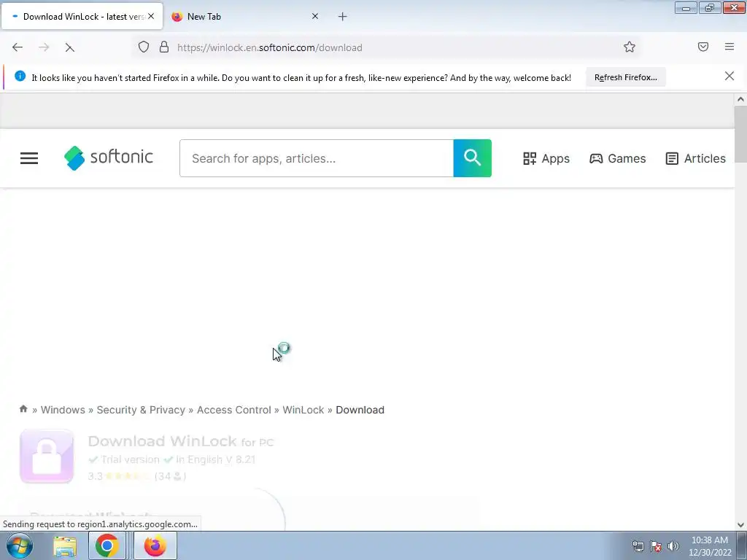Image resolution: width=747 pixels, height=560 pixels.
Task: Open Action Center flag tray icon
Action: click(656, 546)
